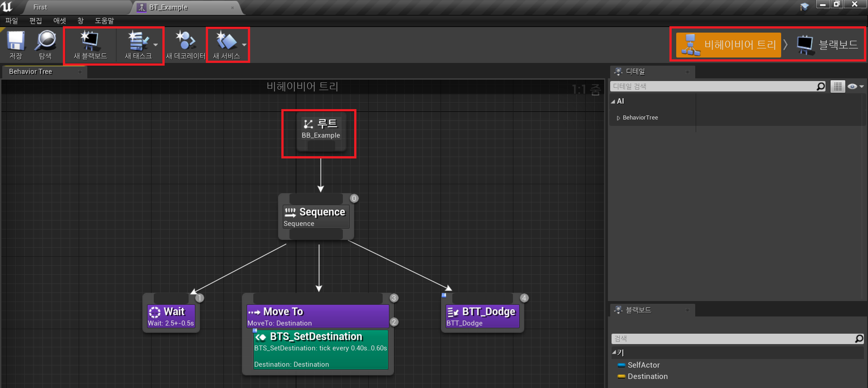Select the BTS_SetDestination service
Viewport: 868px width, 388px height.
point(321,350)
